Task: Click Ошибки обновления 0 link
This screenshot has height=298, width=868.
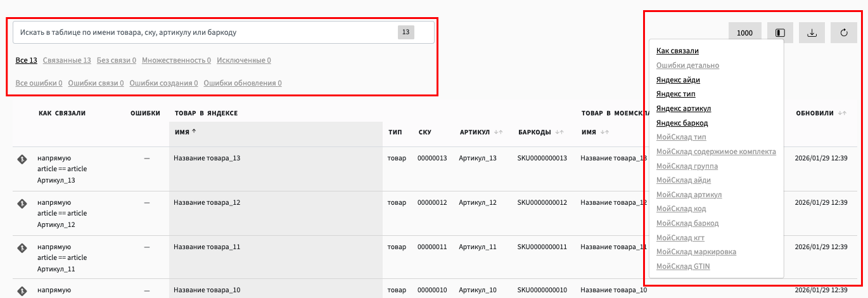Action: [243, 83]
